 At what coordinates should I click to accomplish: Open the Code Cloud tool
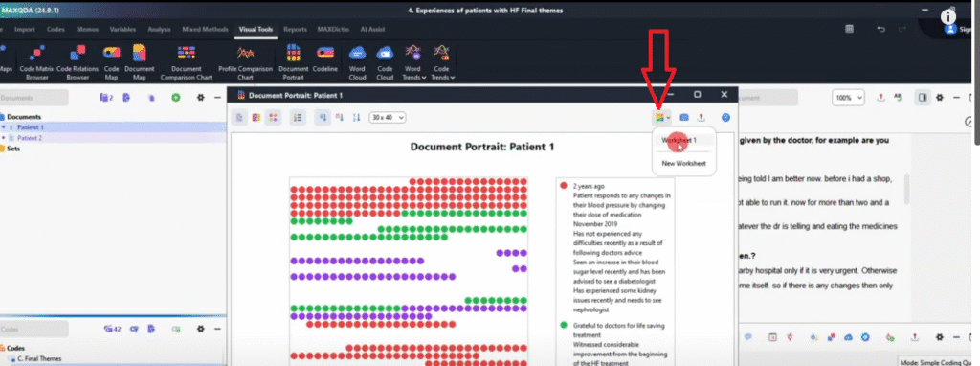coord(385,61)
